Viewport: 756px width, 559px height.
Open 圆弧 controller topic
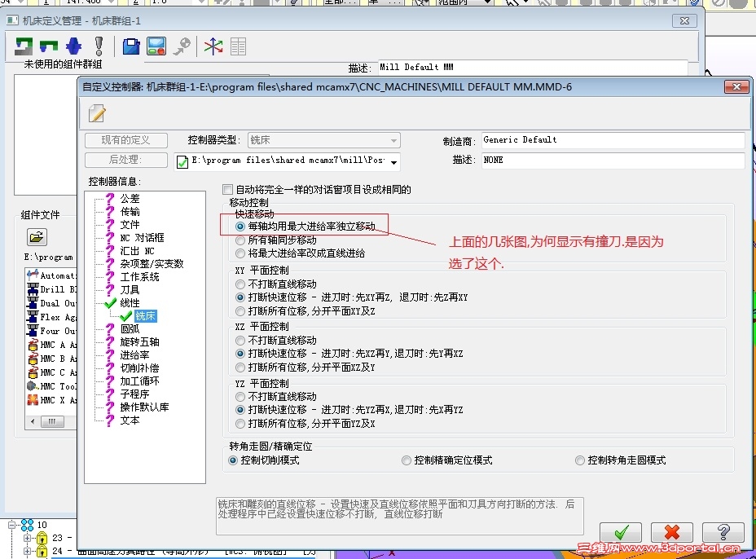point(130,328)
